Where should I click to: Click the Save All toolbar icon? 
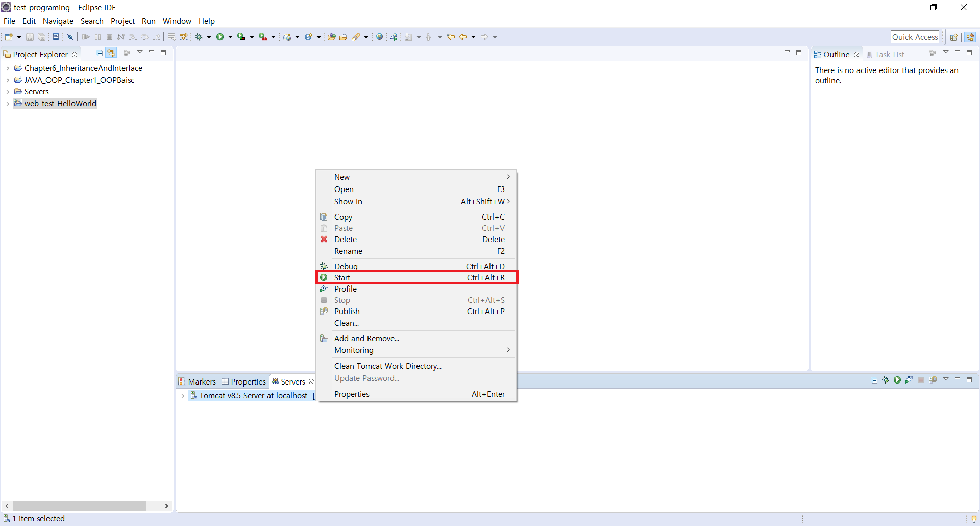point(41,37)
